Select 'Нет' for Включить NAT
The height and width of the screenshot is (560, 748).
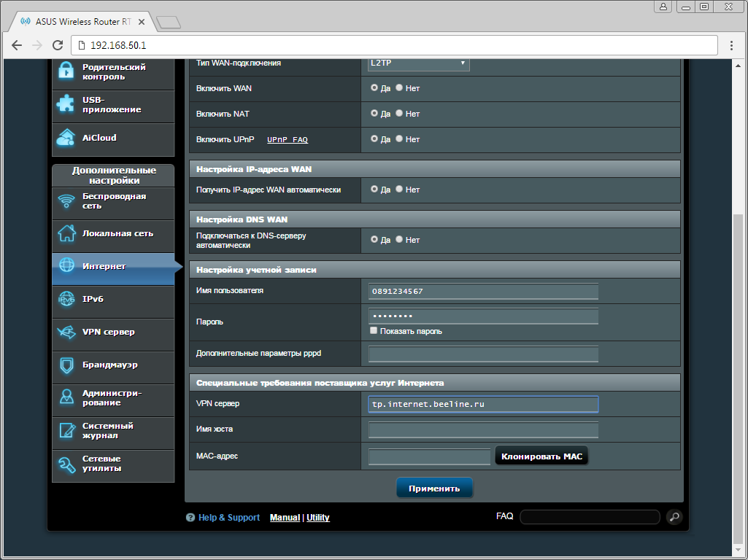pyautogui.click(x=399, y=114)
